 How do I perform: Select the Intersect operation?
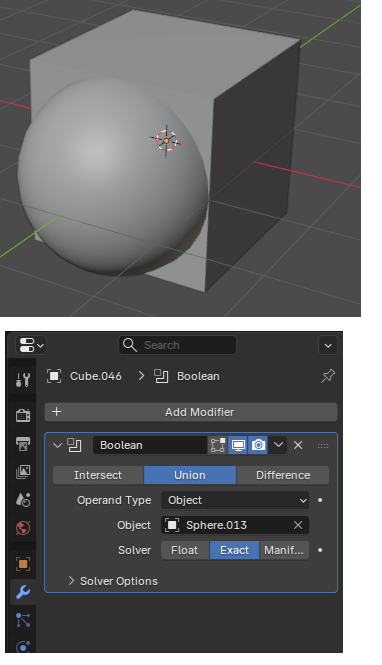coord(98,475)
